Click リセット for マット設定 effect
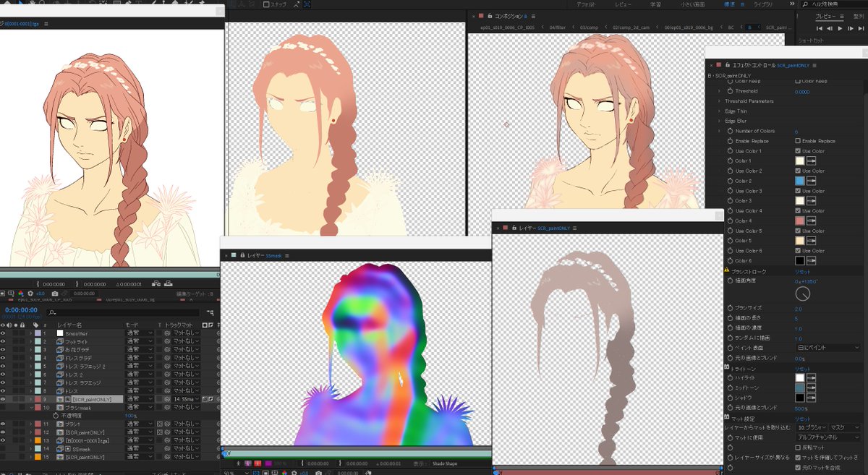This screenshot has height=475, width=868. 803,418
